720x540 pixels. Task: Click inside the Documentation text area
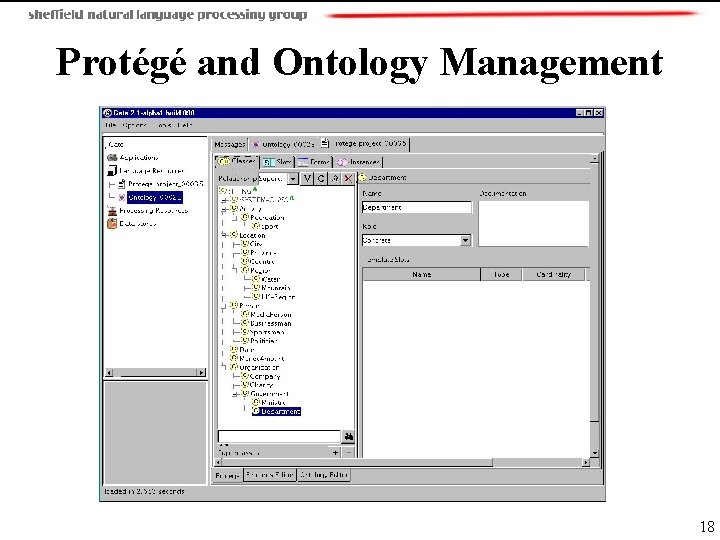(x=534, y=224)
